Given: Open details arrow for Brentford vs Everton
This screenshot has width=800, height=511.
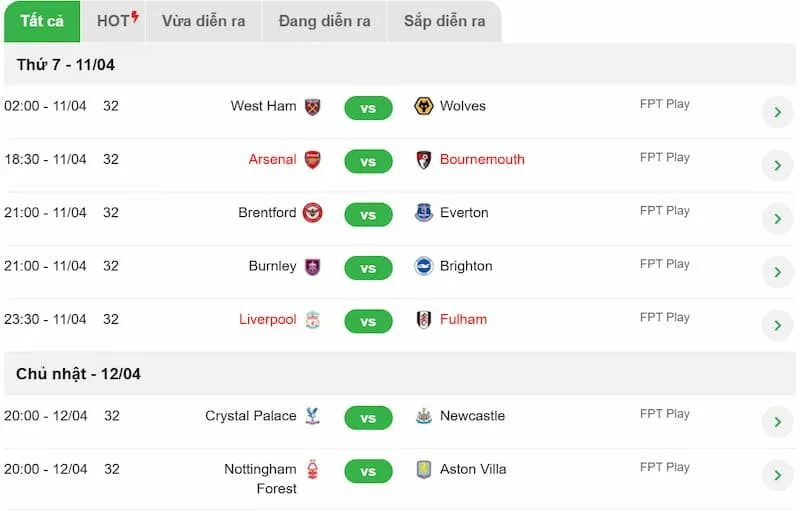Looking at the screenshot, I should coord(777,219).
